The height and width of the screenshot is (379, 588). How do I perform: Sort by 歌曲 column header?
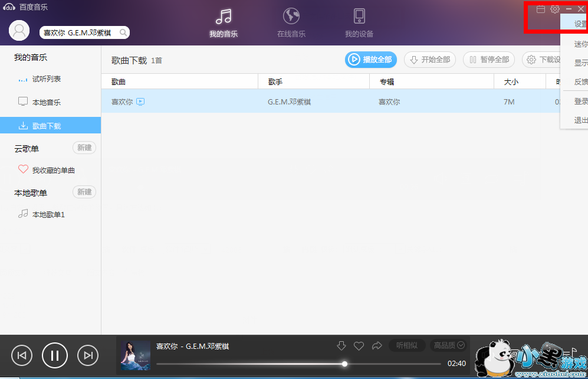(180, 82)
